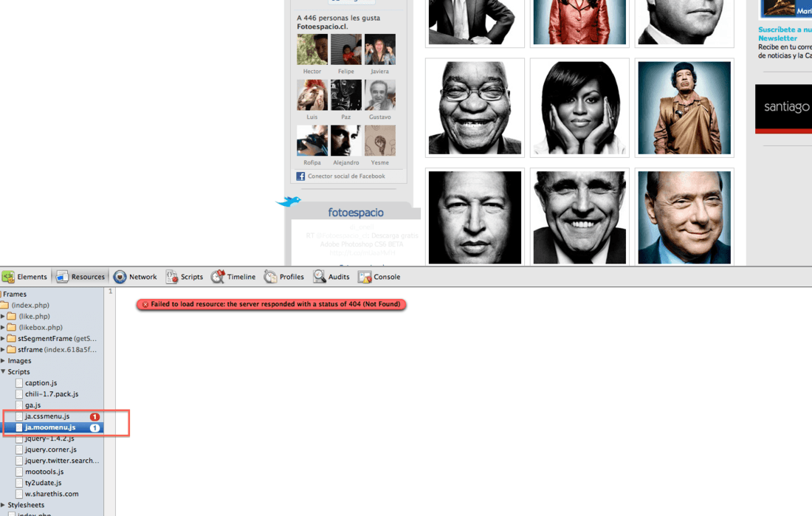Open the Network panel icon
812x516 pixels.
[120, 277]
